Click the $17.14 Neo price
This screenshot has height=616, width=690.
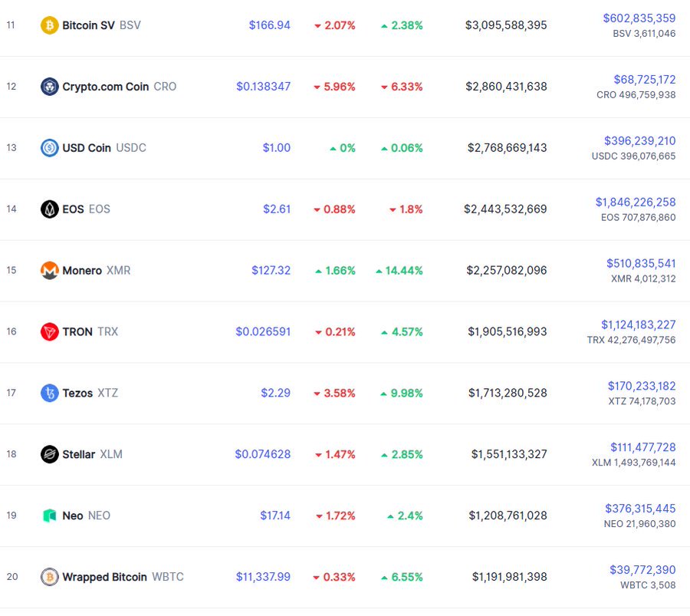[x=275, y=516]
